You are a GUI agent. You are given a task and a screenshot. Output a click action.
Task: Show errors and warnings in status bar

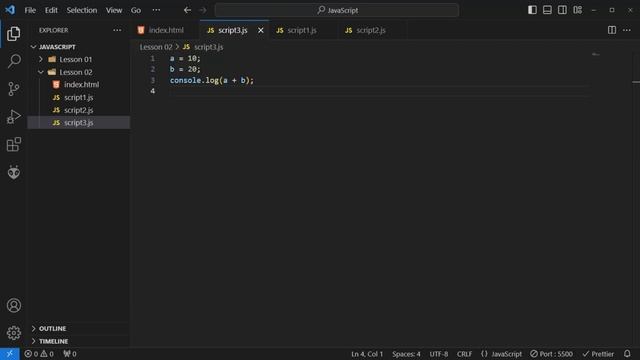point(39,354)
